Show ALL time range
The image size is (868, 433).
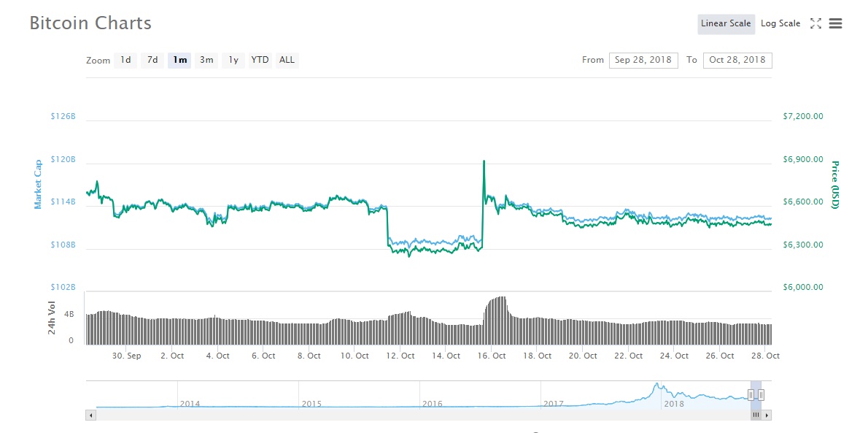pyautogui.click(x=287, y=60)
